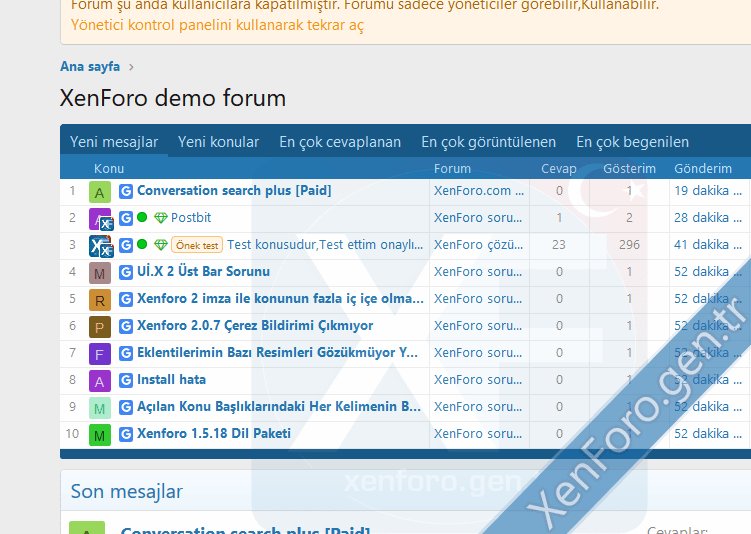Open the En çok görüntülenen tab
751x534 pixels.
click(x=489, y=142)
